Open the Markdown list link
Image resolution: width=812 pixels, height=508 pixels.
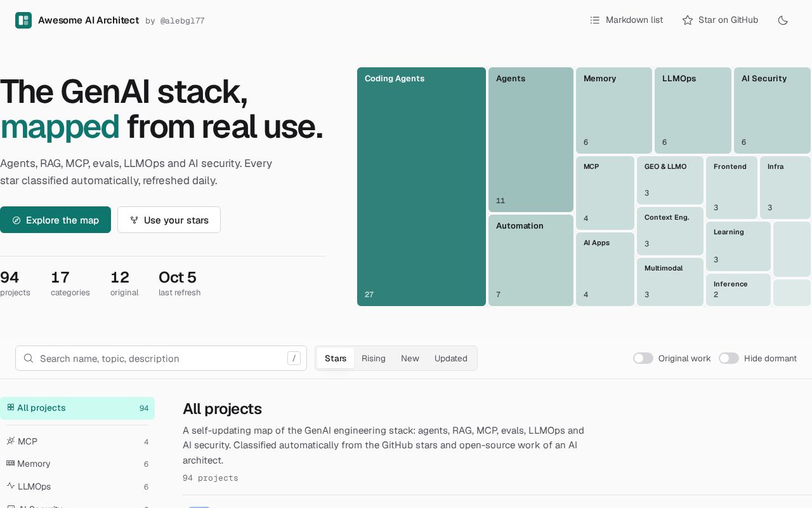coord(627,20)
